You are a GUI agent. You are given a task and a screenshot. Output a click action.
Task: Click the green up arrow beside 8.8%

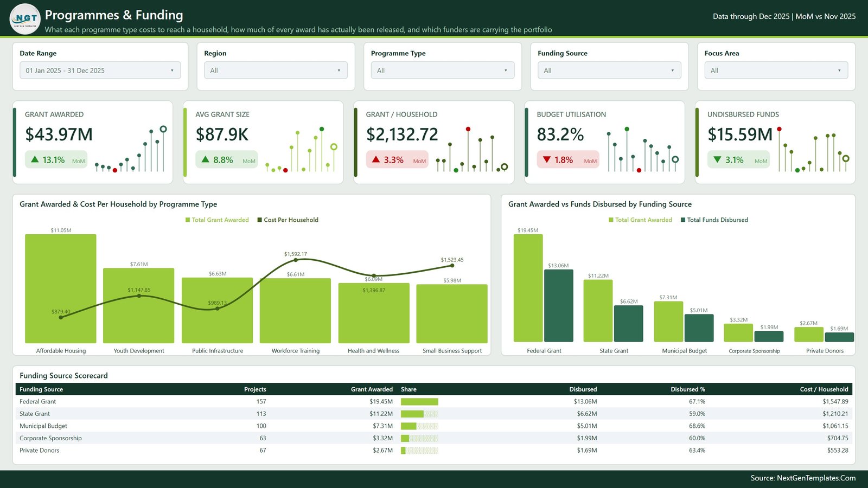(x=205, y=159)
